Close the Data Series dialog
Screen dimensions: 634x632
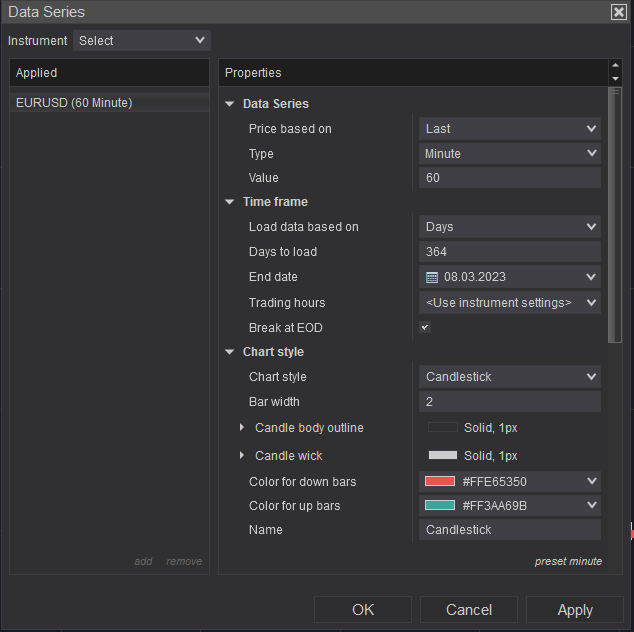pyautogui.click(x=618, y=12)
